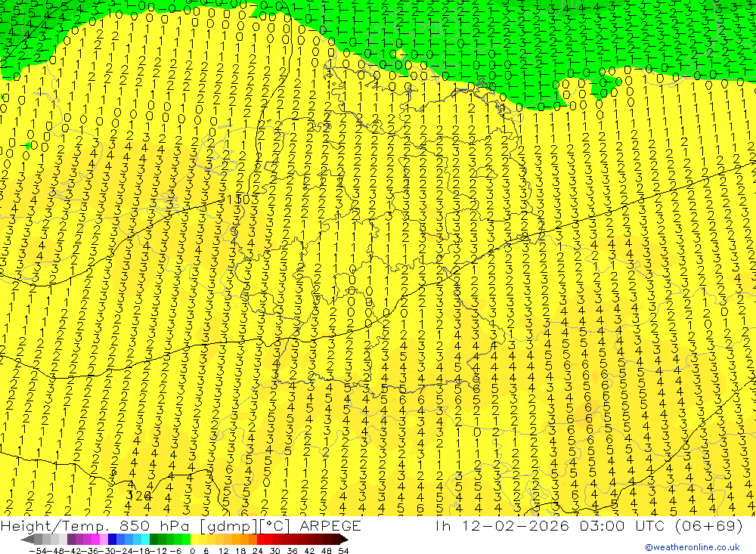This screenshot has height=554, width=756.
Task: Pick the bright red legend swatch at 24
Action: pyautogui.click(x=261, y=539)
